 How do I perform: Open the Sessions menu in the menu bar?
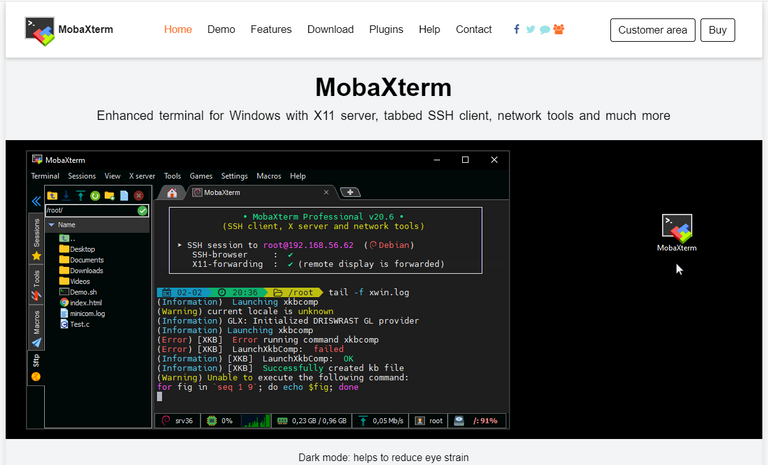(82, 176)
